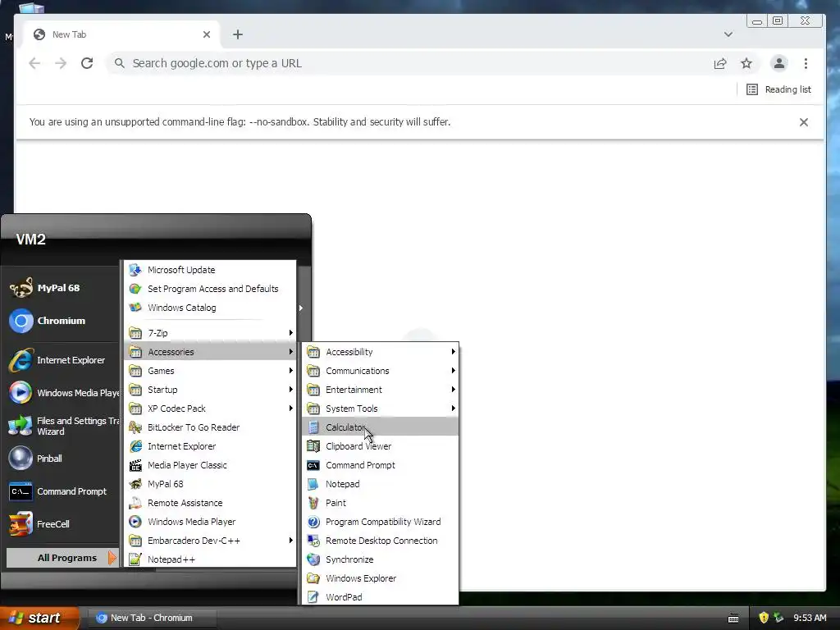The image size is (840, 630).
Task: Click Internet Explorer icon in All Programs list
Action: point(135,446)
